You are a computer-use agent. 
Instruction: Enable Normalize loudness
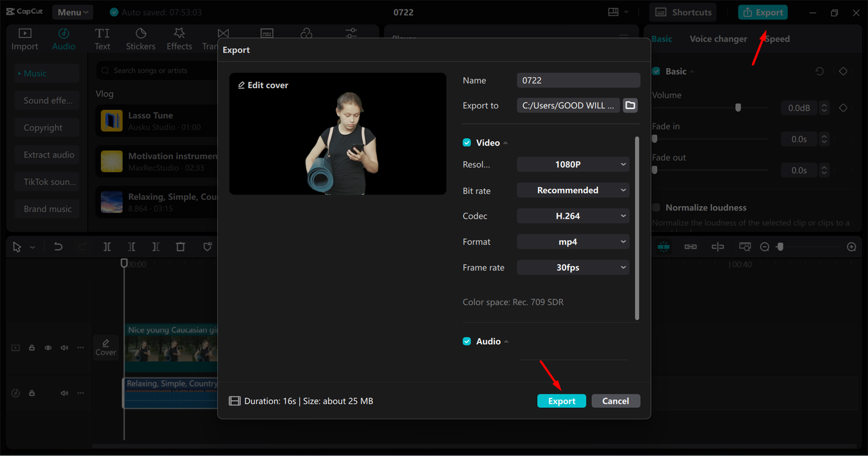coord(656,207)
